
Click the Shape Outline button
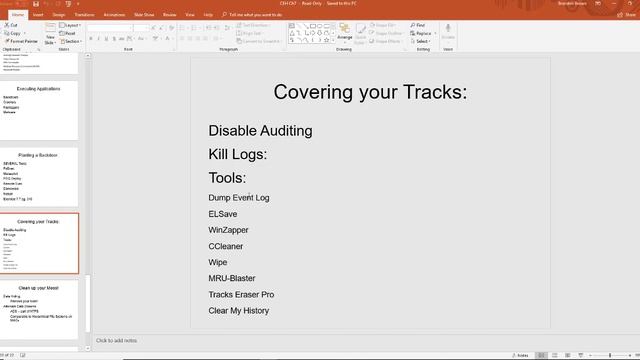tap(386, 33)
